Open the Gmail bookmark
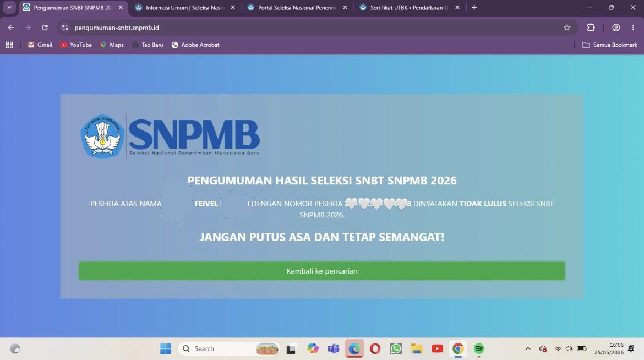 [x=40, y=45]
